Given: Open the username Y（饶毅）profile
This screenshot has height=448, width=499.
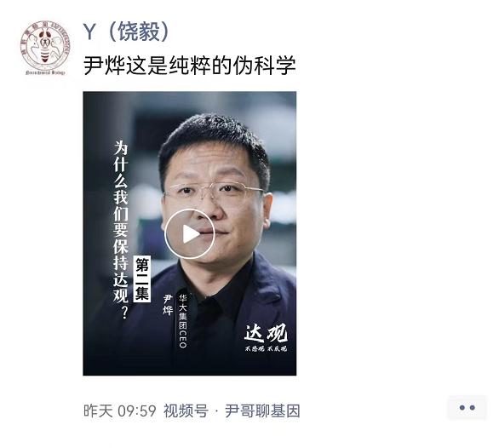Looking at the screenshot, I should click(126, 32).
